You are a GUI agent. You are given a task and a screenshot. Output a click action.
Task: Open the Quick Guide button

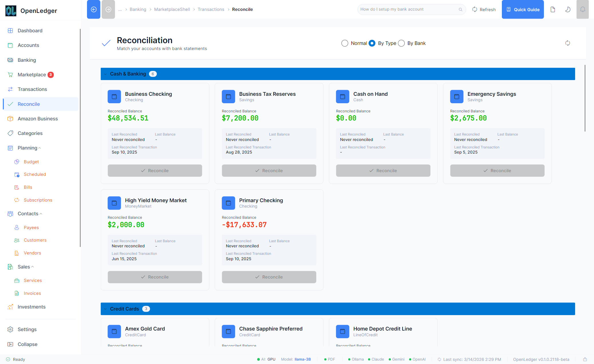click(x=522, y=9)
